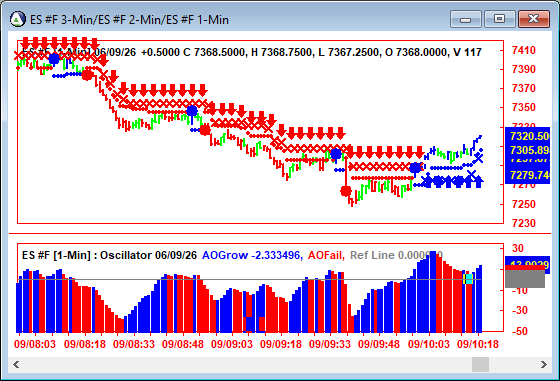Click the gray Ref Line value box on oscillator axis

pos(525,279)
